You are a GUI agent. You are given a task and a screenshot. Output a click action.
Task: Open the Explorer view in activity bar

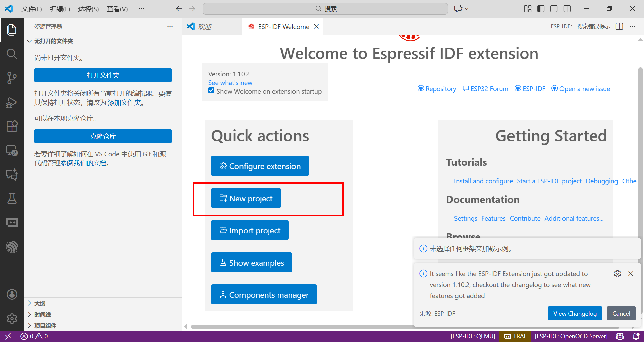click(x=12, y=30)
